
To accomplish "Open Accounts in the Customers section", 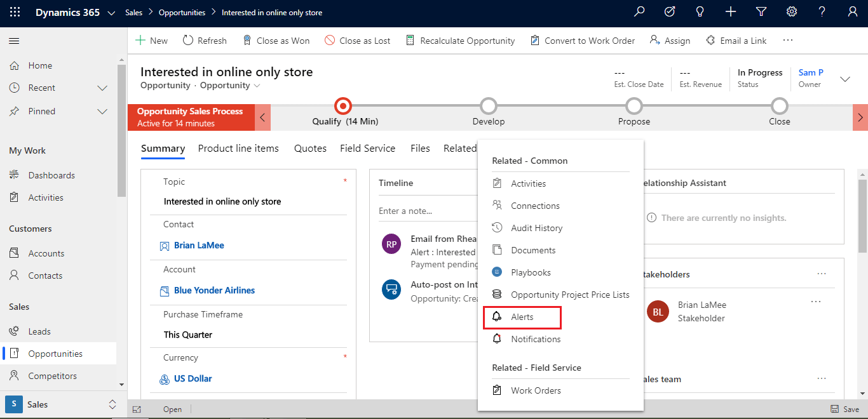I will (x=44, y=253).
